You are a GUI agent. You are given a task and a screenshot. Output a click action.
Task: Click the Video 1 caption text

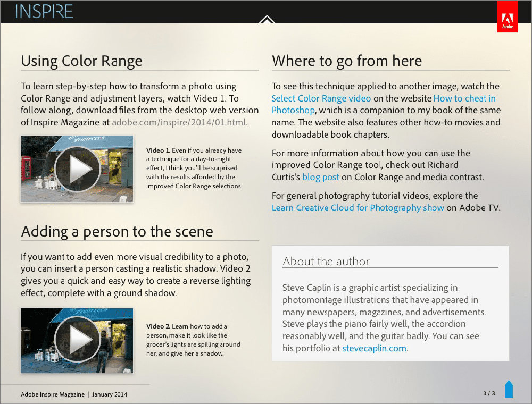click(x=194, y=169)
